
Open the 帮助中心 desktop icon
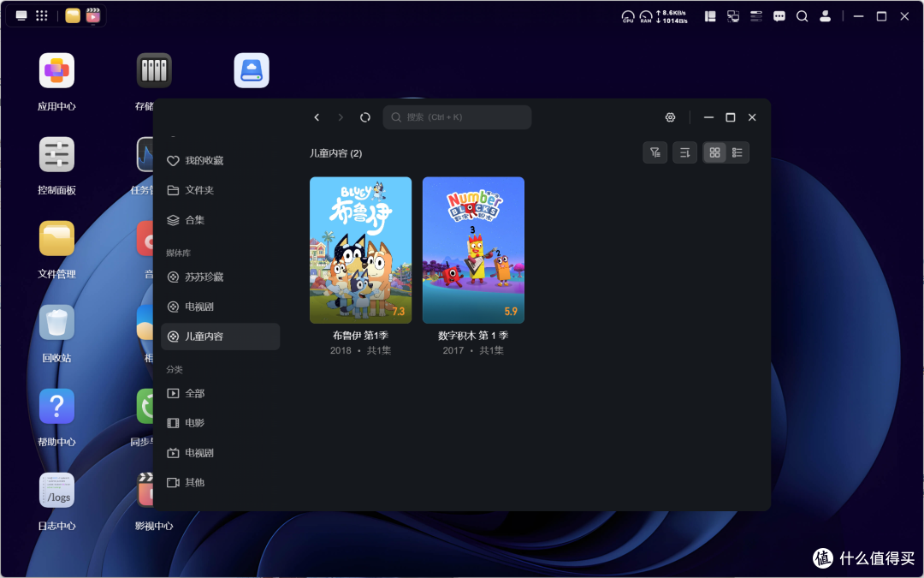56,407
